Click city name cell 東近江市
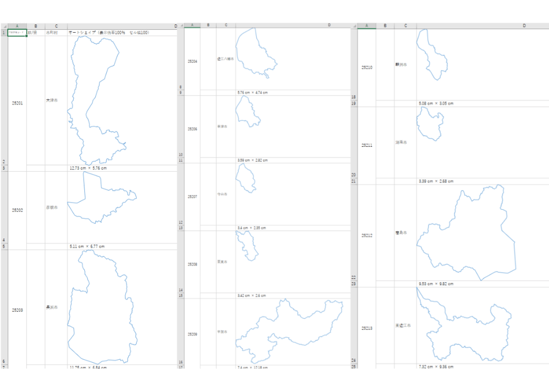Viewport: 549px width, 392px height. 405,325
